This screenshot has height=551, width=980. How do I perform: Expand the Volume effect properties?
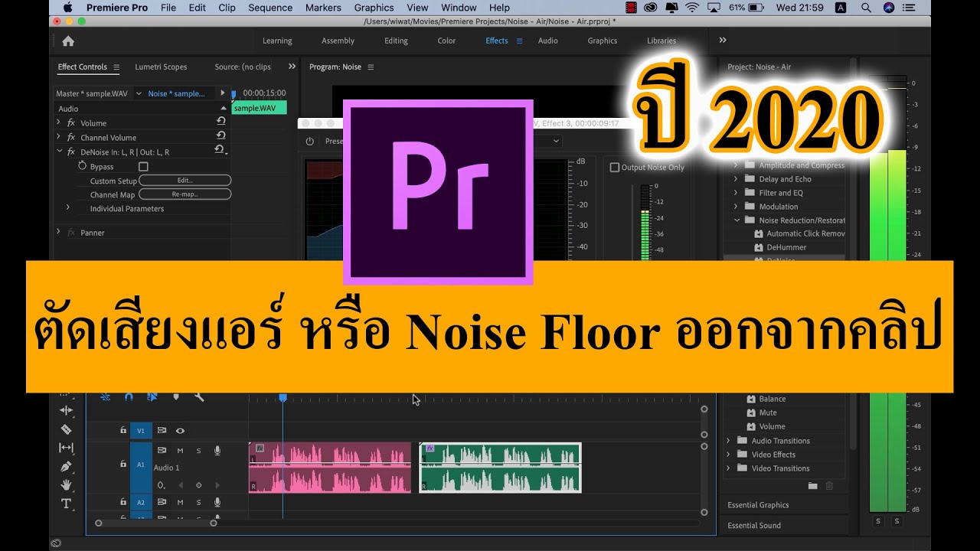(x=59, y=122)
